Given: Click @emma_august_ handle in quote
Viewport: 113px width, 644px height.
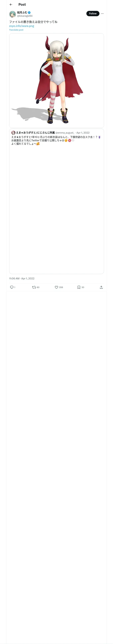Looking at the screenshot, I should [x=65, y=133].
